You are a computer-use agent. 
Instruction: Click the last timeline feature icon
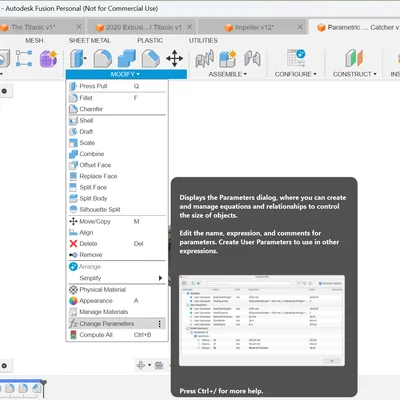tap(36, 388)
